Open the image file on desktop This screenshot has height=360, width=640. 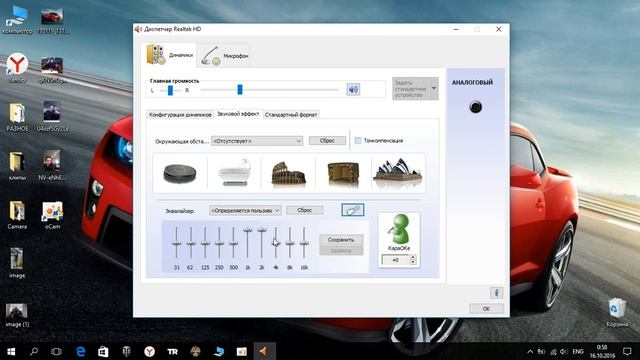coord(17,264)
